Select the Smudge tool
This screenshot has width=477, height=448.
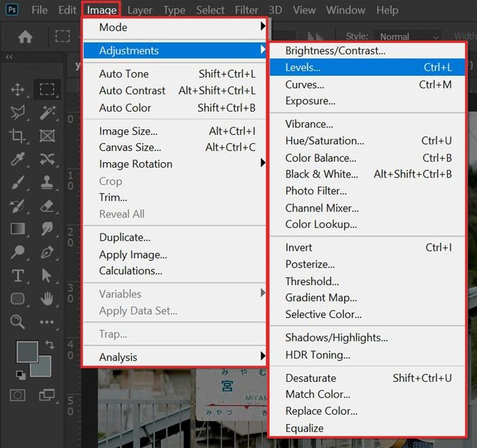[x=47, y=229]
